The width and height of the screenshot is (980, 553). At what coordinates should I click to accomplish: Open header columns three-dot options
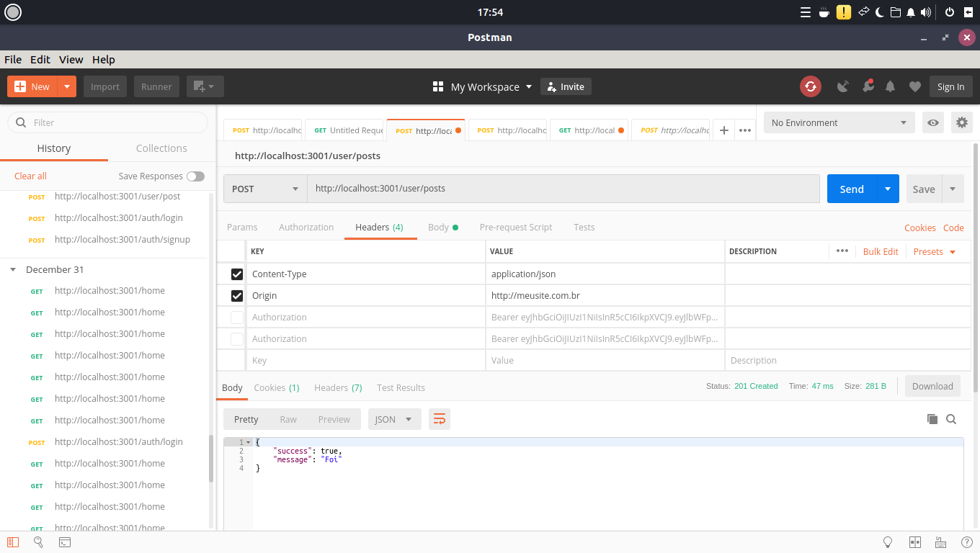point(842,251)
